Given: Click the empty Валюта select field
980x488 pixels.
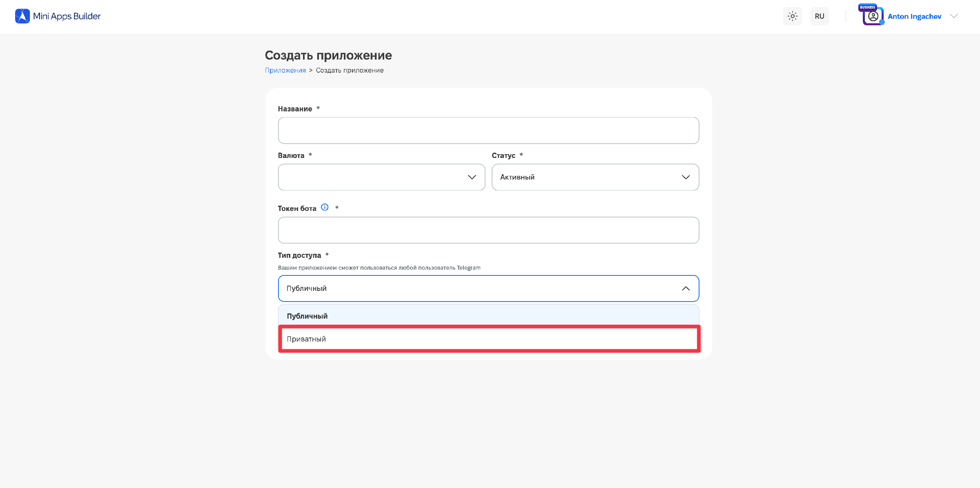Looking at the screenshot, I should (381, 177).
